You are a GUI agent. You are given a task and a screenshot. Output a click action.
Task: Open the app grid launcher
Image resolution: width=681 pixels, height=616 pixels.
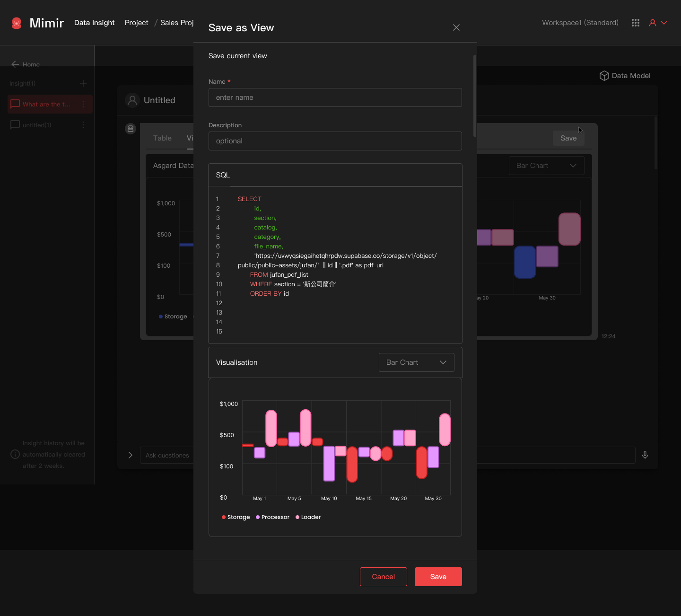(x=636, y=22)
